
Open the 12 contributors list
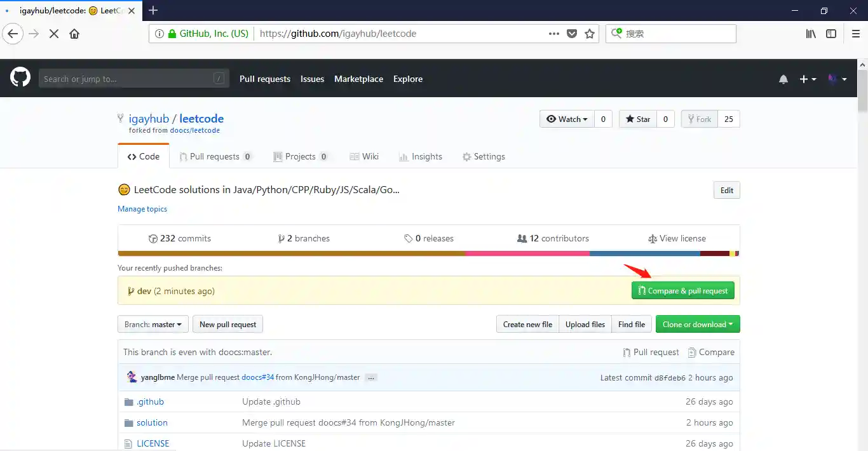pos(553,238)
